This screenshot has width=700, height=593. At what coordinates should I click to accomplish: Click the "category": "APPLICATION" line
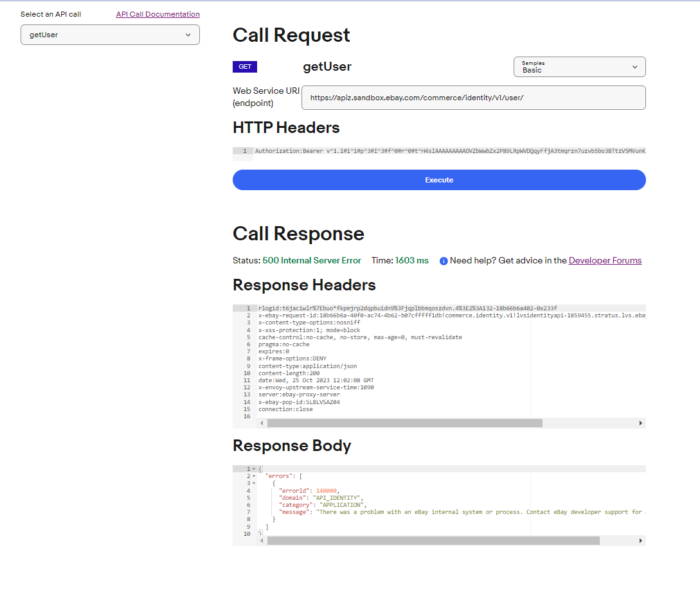pos(323,505)
